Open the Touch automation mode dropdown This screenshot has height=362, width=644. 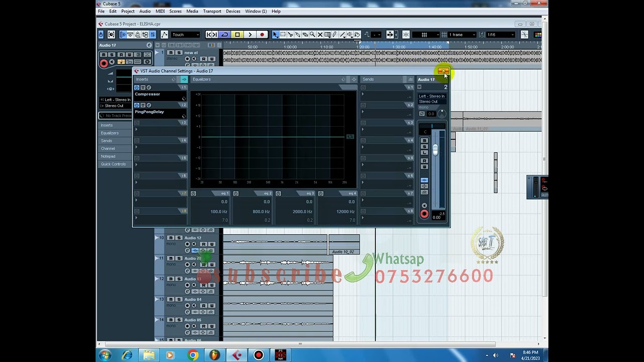coord(186,35)
